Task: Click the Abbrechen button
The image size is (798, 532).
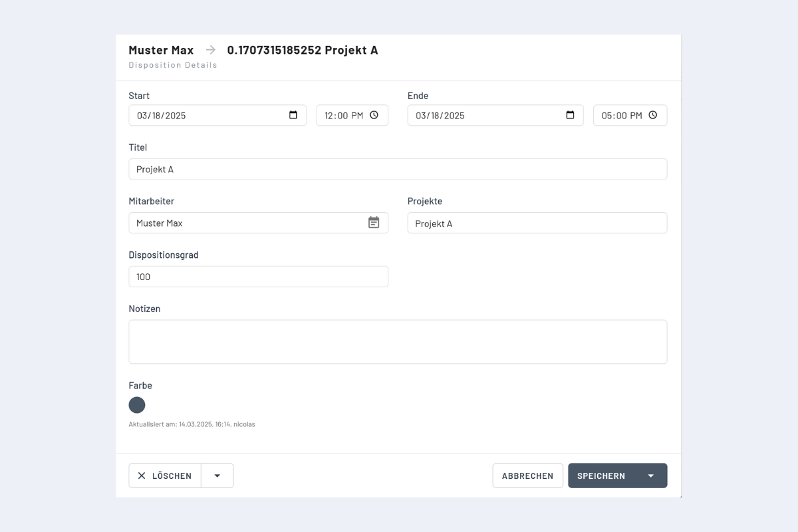Action: coord(527,476)
